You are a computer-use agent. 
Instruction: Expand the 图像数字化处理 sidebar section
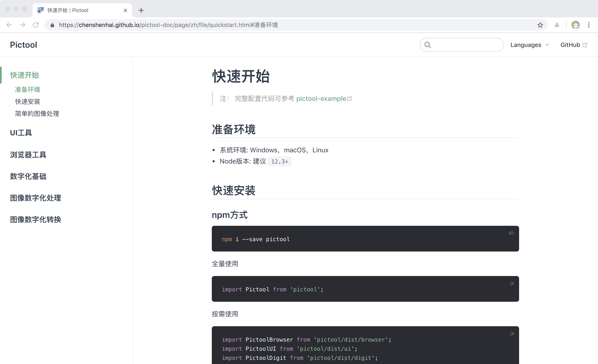click(x=36, y=198)
